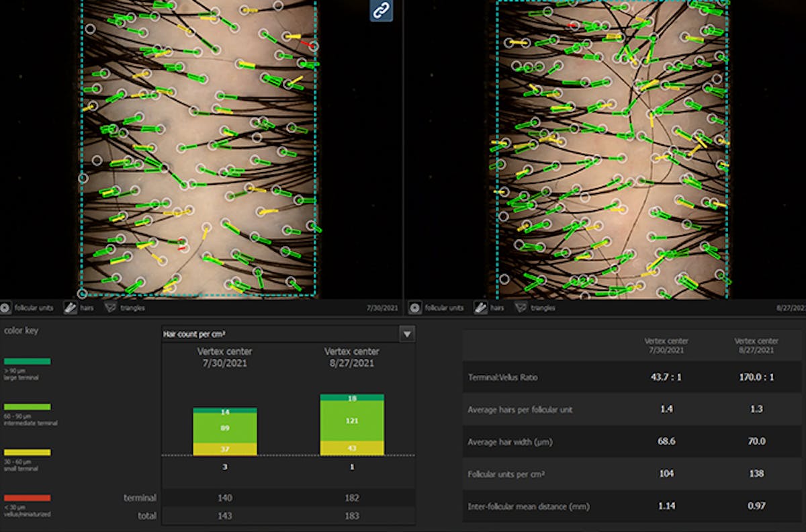Click the 8/27/2021 bar's intermediate segment showing 121

[x=352, y=420]
